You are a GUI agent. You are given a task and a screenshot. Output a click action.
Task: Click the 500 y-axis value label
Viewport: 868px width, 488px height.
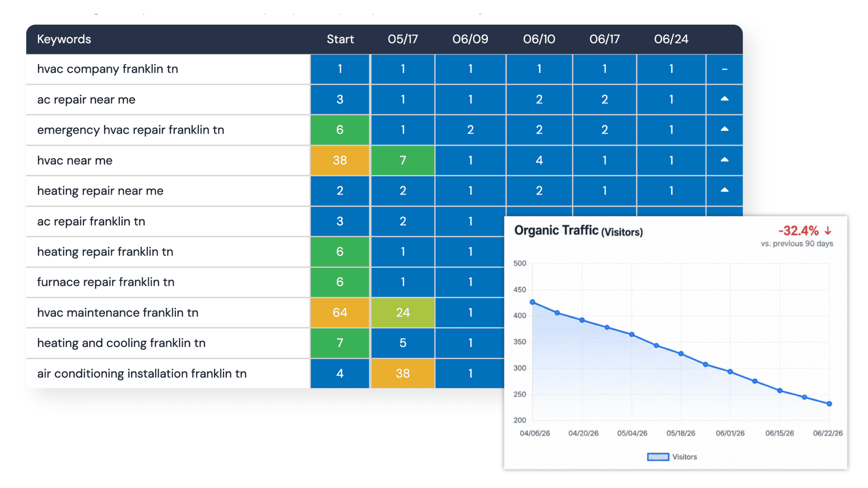pos(520,263)
